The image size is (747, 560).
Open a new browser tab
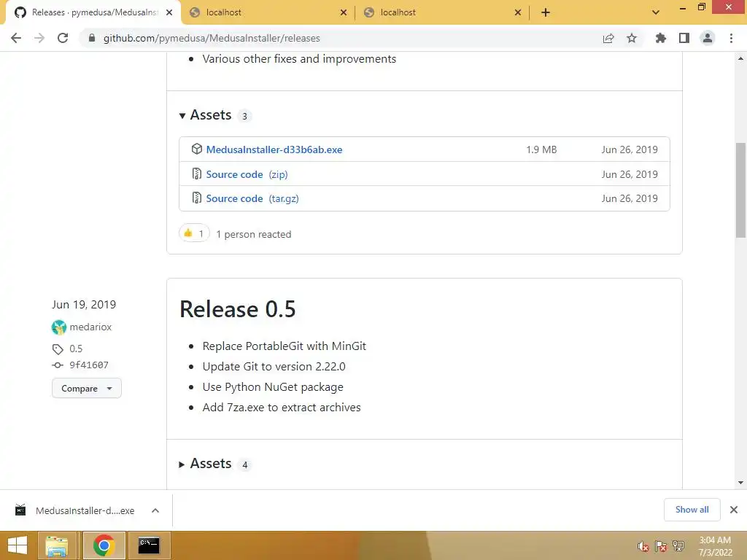pos(546,12)
